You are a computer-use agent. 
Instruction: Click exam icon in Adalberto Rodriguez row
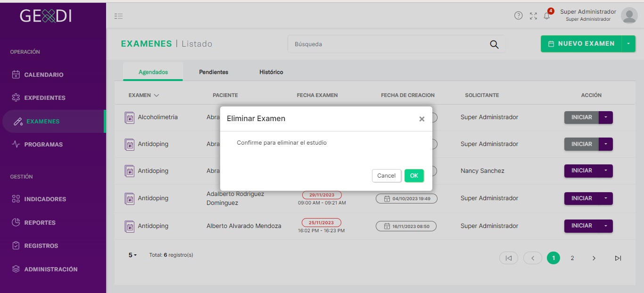click(x=130, y=199)
